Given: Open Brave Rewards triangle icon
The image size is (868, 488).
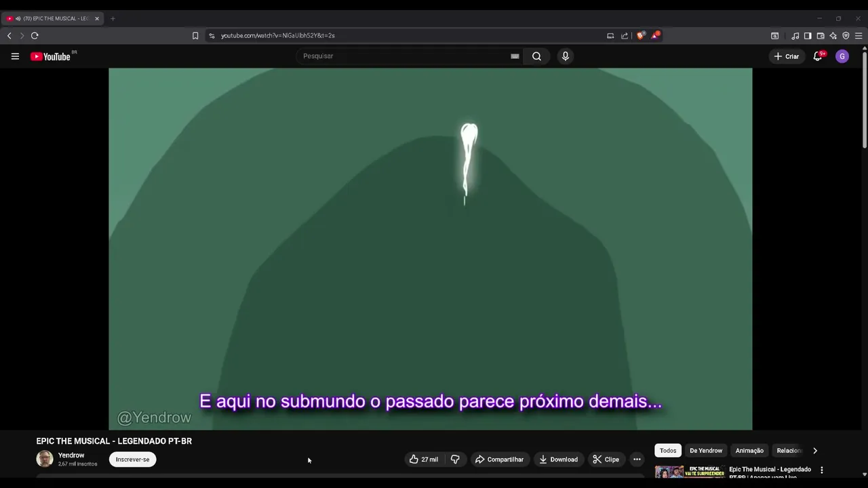Looking at the screenshot, I should tap(655, 35).
